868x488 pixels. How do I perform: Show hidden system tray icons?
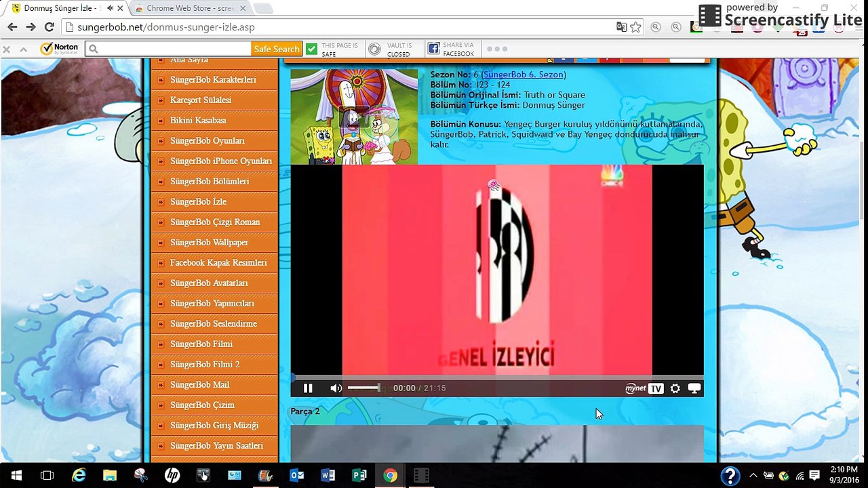coord(754,475)
